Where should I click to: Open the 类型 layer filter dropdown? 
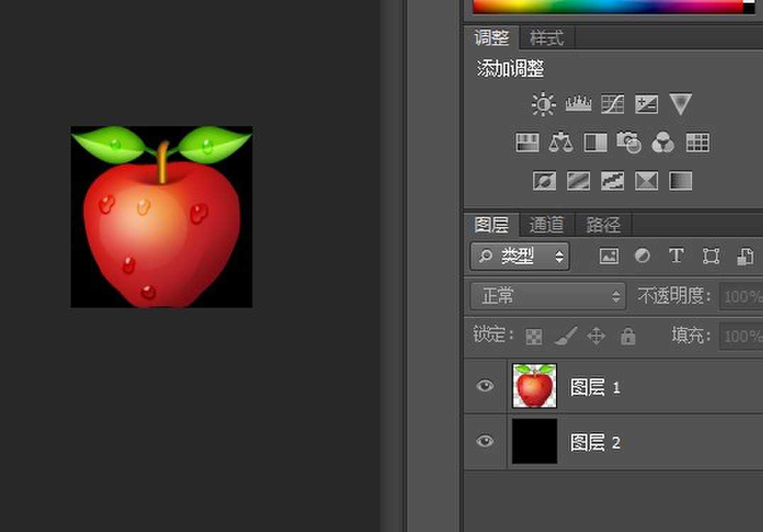[520, 256]
